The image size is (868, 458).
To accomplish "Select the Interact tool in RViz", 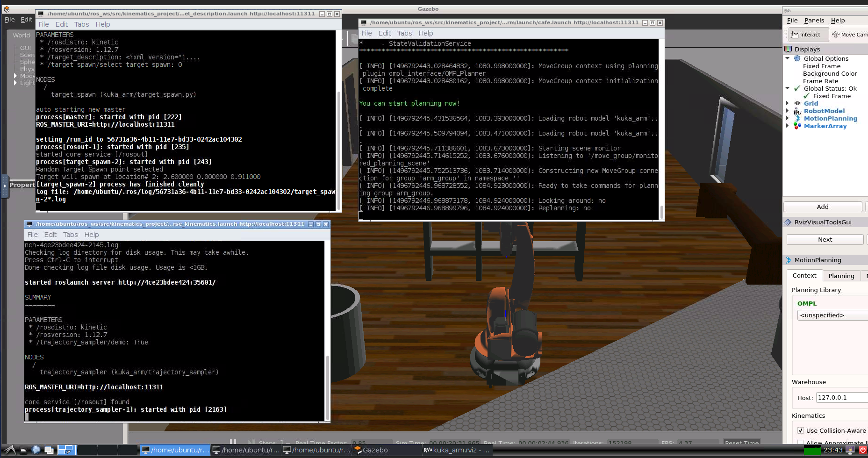I will pyautogui.click(x=808, y=35).
